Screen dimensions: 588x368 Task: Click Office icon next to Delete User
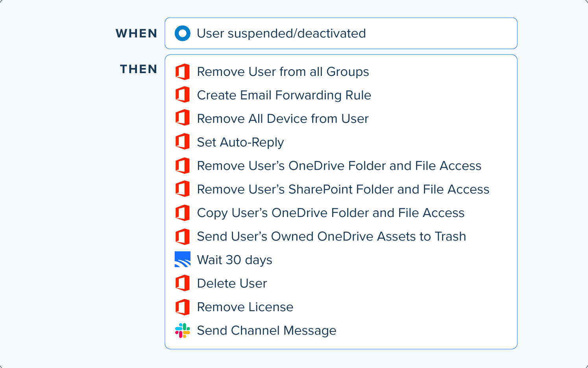(183, 283)
